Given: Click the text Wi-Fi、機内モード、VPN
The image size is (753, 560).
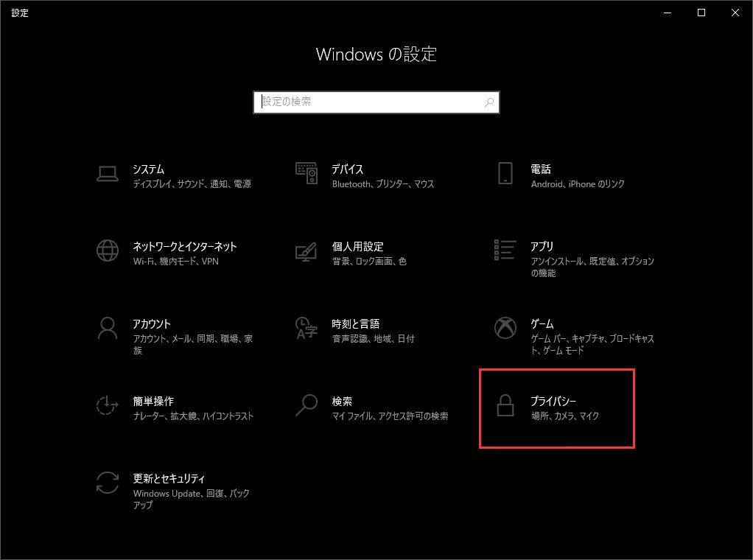Looking at the screenshot, I should [x=176, y=262].
